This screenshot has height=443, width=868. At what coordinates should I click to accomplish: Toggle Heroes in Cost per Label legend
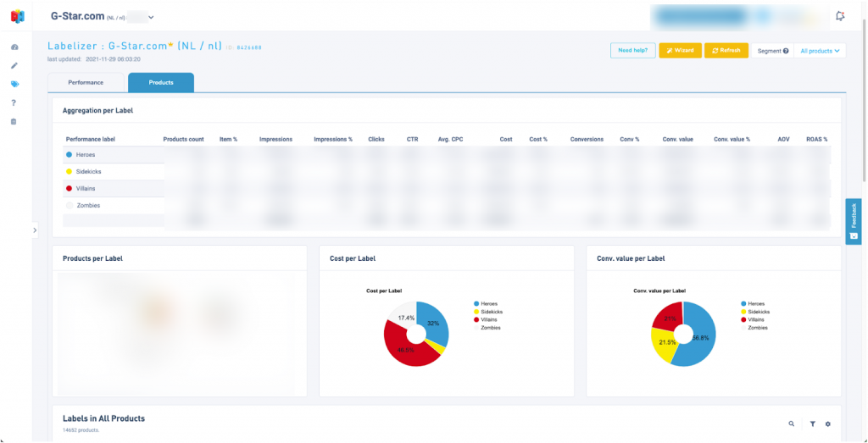coord(486,303)
